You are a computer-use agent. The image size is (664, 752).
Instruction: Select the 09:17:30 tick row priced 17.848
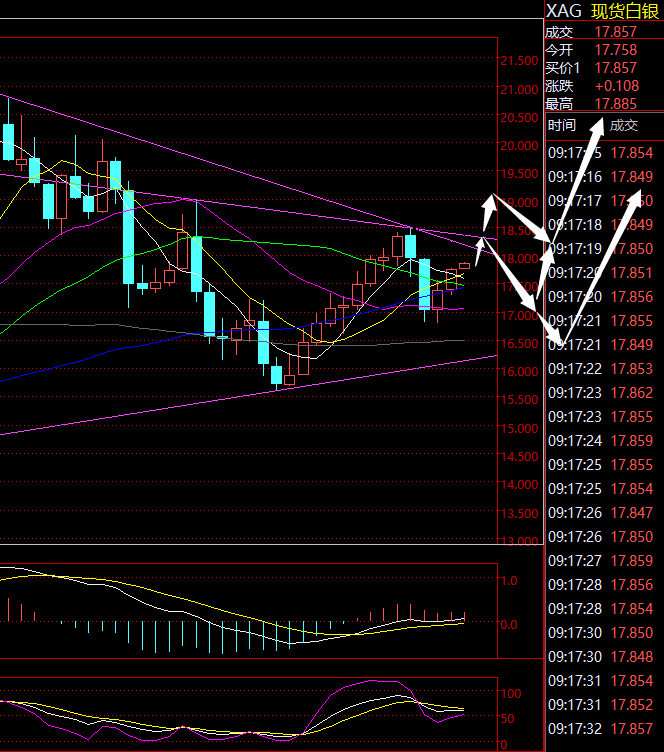pyautogui.click(x=601, y=656)
